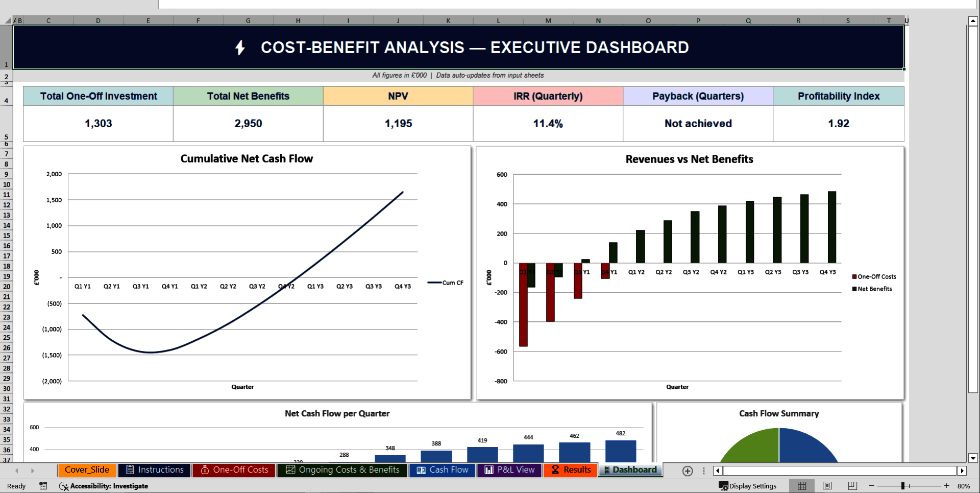The height and width of the screenshot is (493, 980).
Task: Click the 11.4% IRR value
Action: point(548,124)
